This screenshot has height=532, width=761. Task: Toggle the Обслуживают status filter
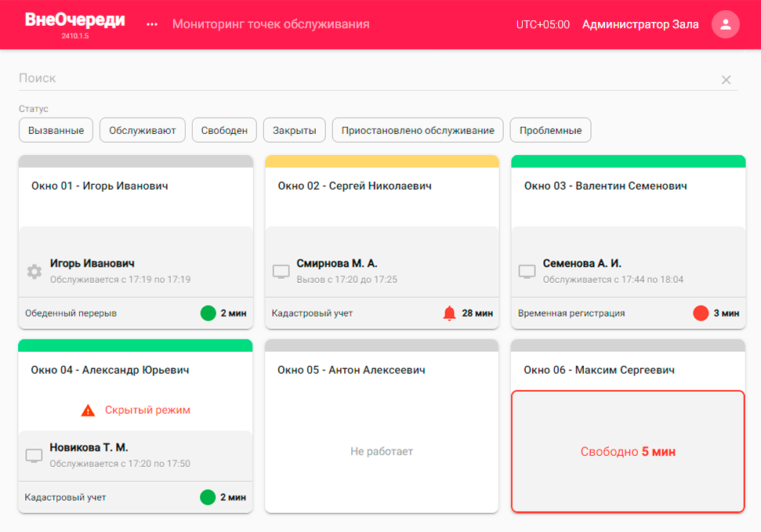click(x=142, y=130)
